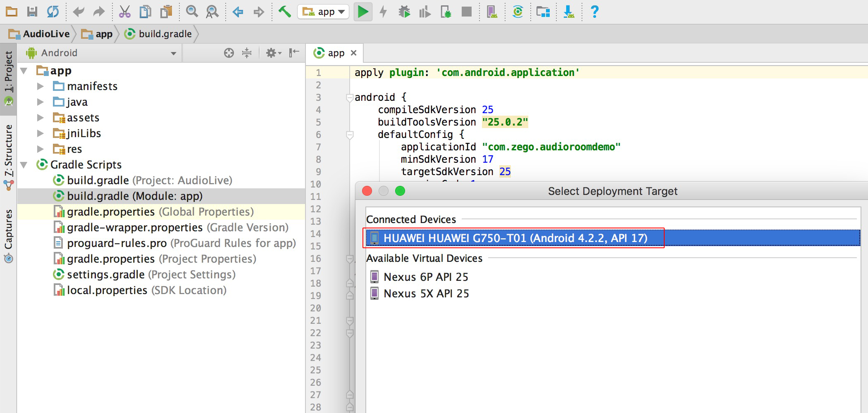Paste using the clipboard icon
The height and width of the screenshot is (413, 868).
coord(166,12)
